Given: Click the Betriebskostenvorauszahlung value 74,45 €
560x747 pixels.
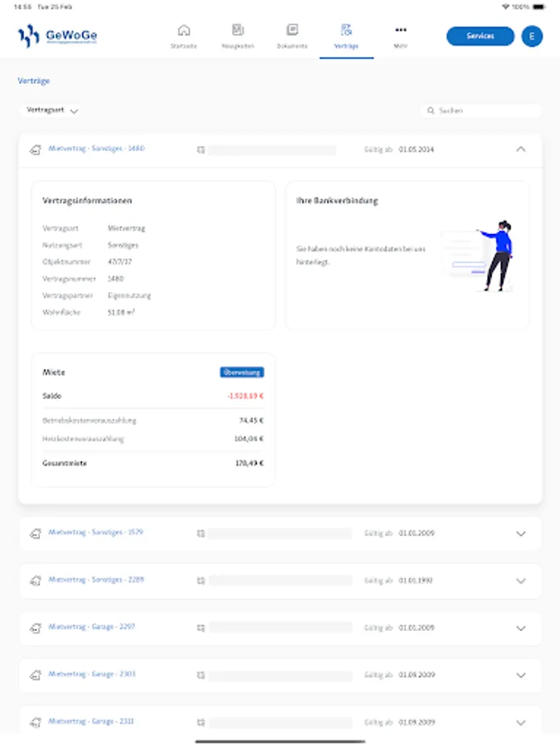Looking at the screenshot, I should pos(251,420).
